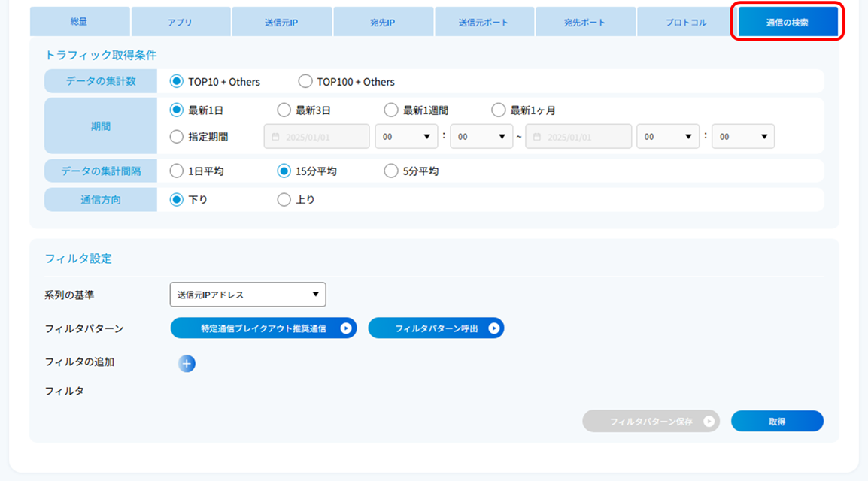Viewport: 868px width, 481px height.
Task: Click the end date calendar field
Action: click(578, 137)
